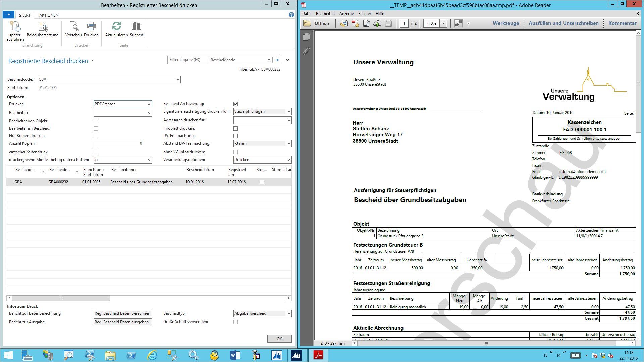Click the Anzahl Kopien input field
The width and height of the screenshot is (644, 362).
pos(118,143)
